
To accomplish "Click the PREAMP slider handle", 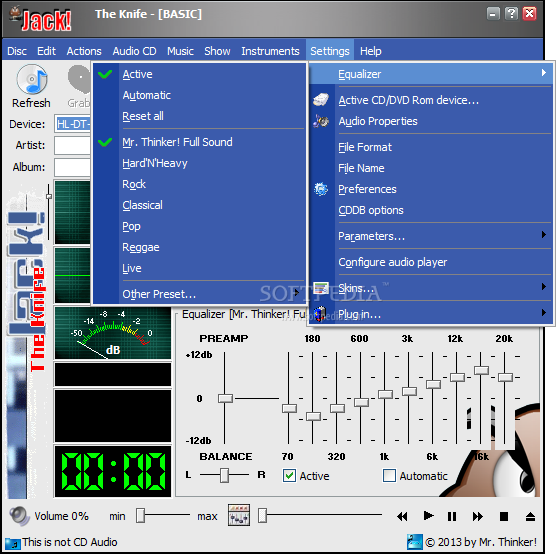I will tap(225, 398).
